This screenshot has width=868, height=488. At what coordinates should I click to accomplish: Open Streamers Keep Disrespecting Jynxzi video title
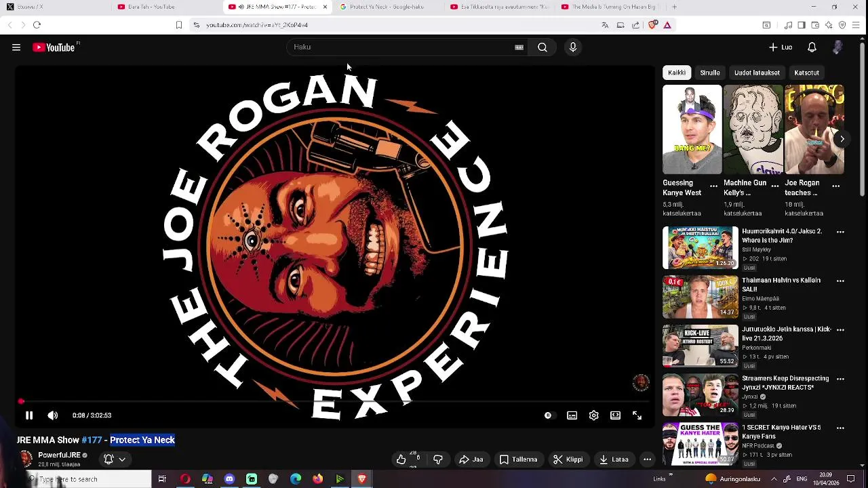[785, 383]
